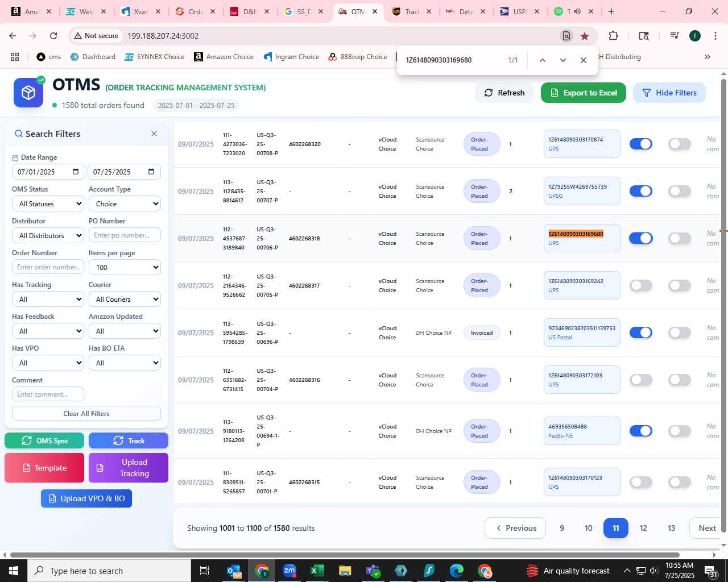Enable first toggle for tracking 1Z6148090303169242
728x582 pixels.
pyautogui.click(x=641, y=285)
